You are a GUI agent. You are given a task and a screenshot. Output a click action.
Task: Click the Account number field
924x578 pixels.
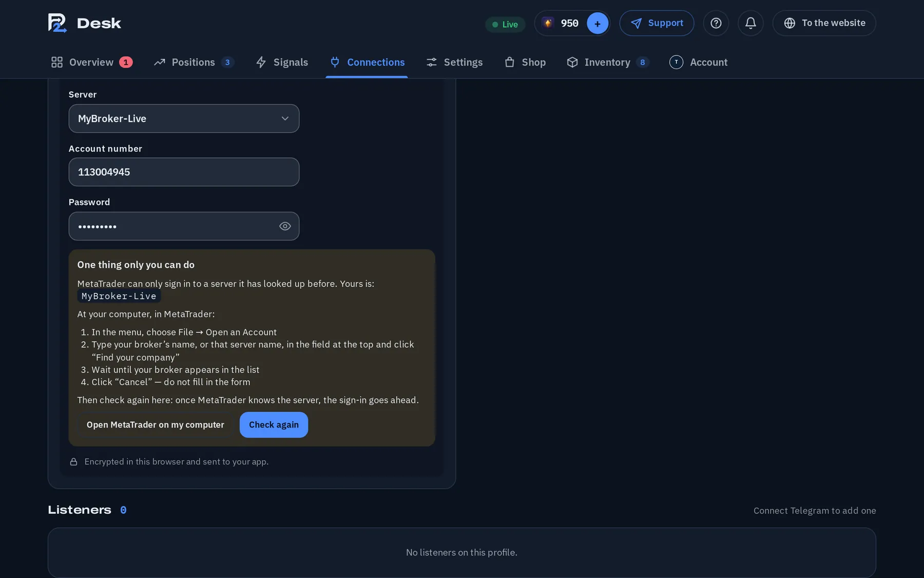tap(184, 172)
